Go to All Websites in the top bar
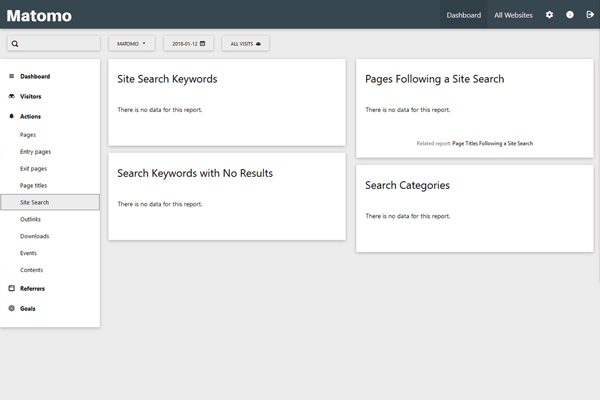This screenshot has width=600, height=400. click(513, 15)
